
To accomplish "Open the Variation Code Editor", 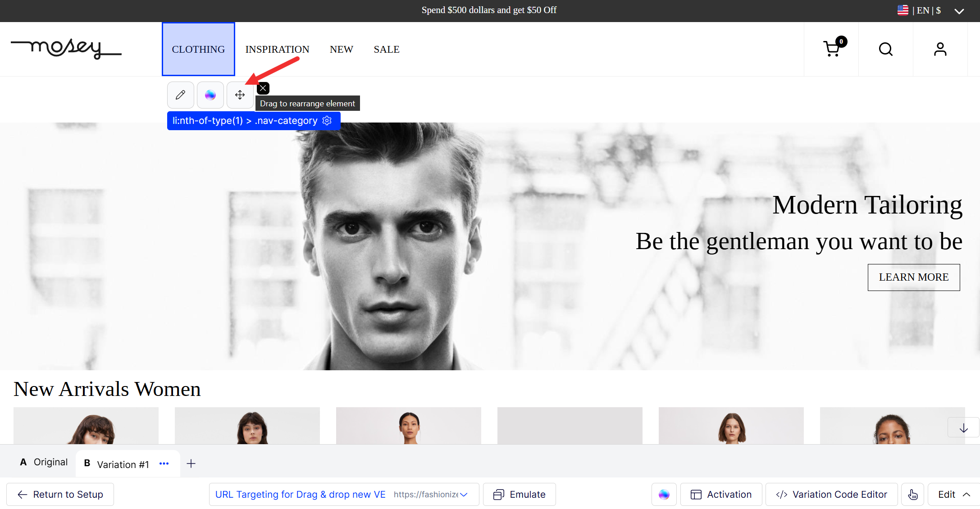I will click(831, 495).
